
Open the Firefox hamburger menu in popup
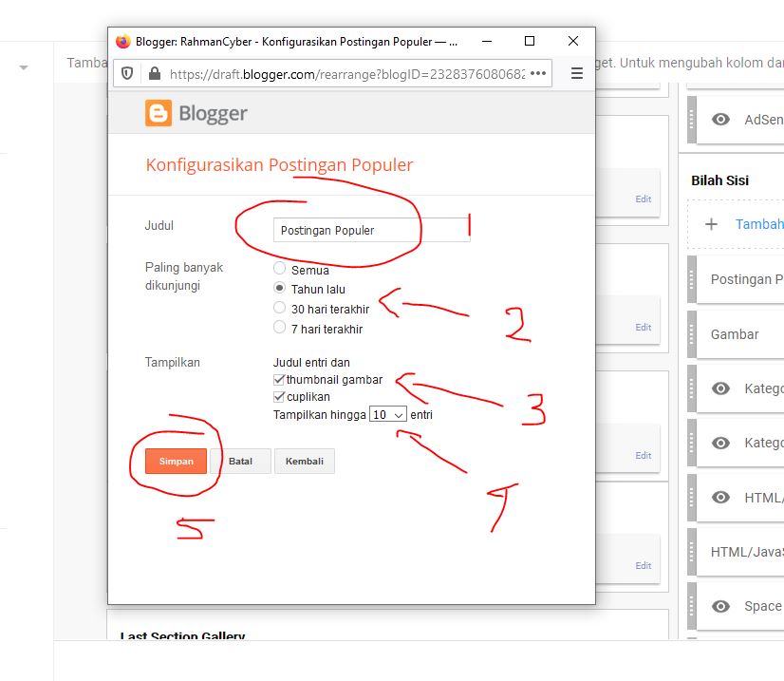576,73
